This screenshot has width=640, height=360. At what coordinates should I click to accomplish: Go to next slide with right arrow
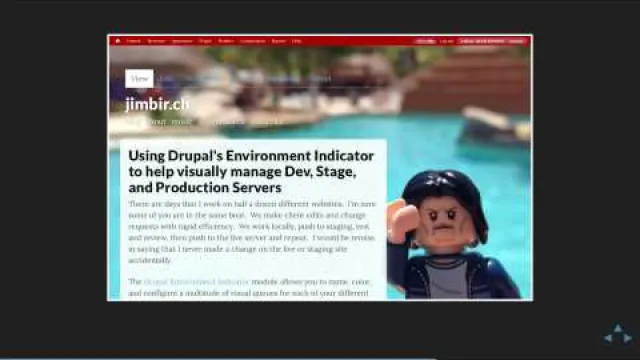628,338
